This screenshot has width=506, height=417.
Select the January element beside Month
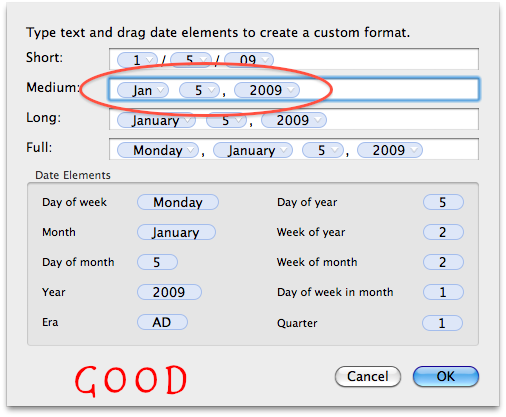[x=176, y=232]
